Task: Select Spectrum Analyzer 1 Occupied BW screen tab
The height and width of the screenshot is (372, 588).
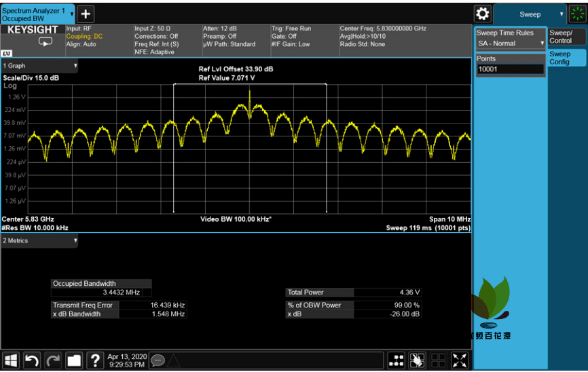Action: tap(37, 14)
